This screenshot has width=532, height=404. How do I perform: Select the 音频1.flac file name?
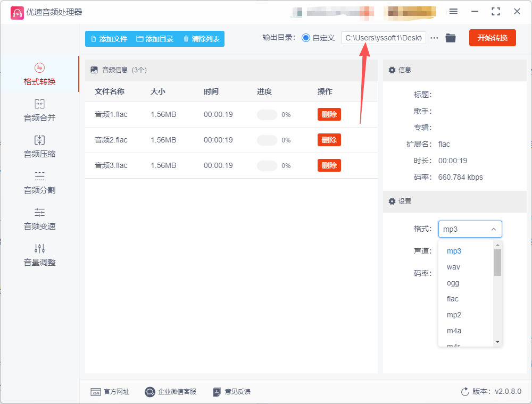coord(111,115)
